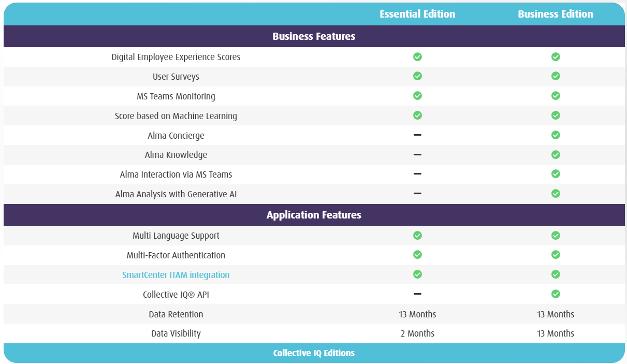Click Essential Edition dash for Alma Knowledge
This screenshot has height=364, width=627.
tap(417, 154)
